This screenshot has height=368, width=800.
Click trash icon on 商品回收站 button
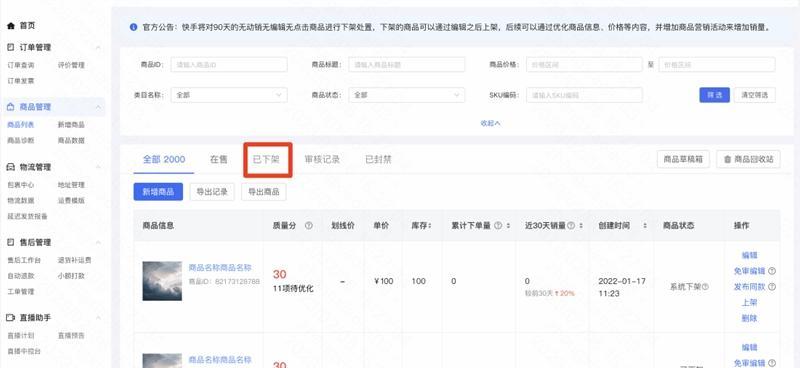[x=728, y=160]
